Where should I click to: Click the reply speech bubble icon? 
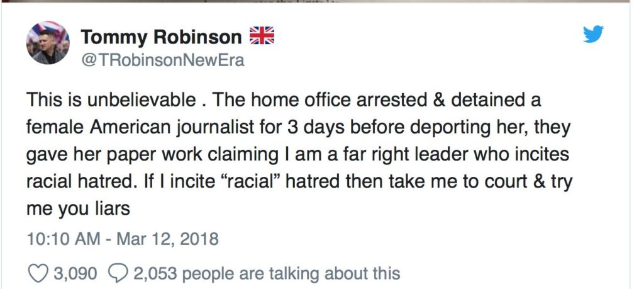[x=119, y=273]
